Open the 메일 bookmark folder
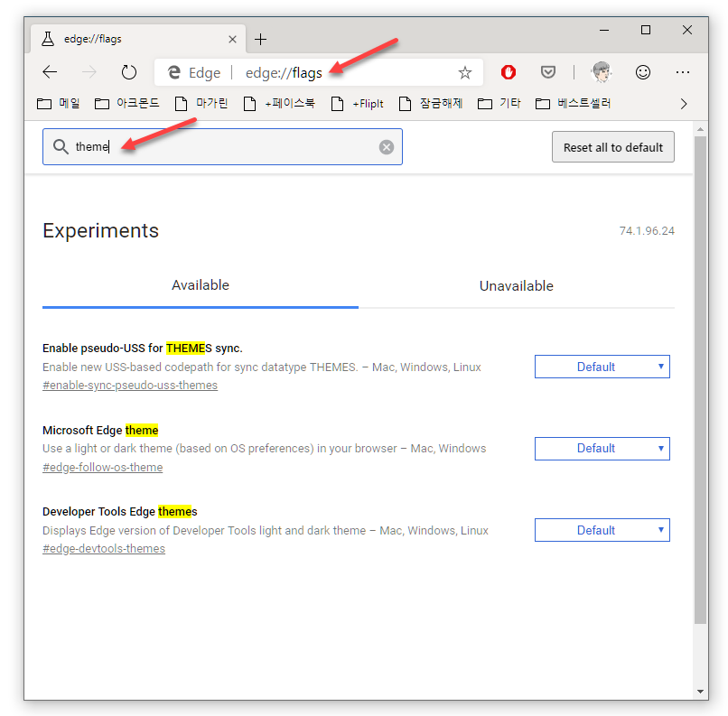Image resolution: width=728 pixels, height=716 pixels. (59, 104)
